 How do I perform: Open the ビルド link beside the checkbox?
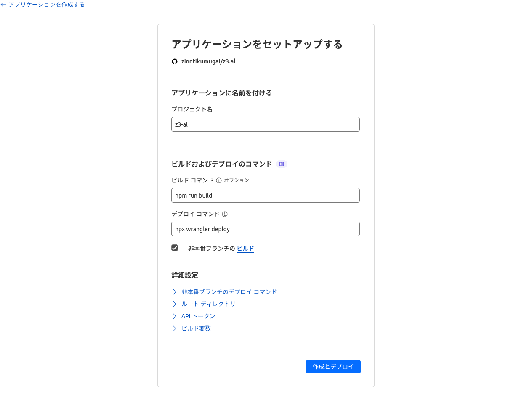click(245, 249)
